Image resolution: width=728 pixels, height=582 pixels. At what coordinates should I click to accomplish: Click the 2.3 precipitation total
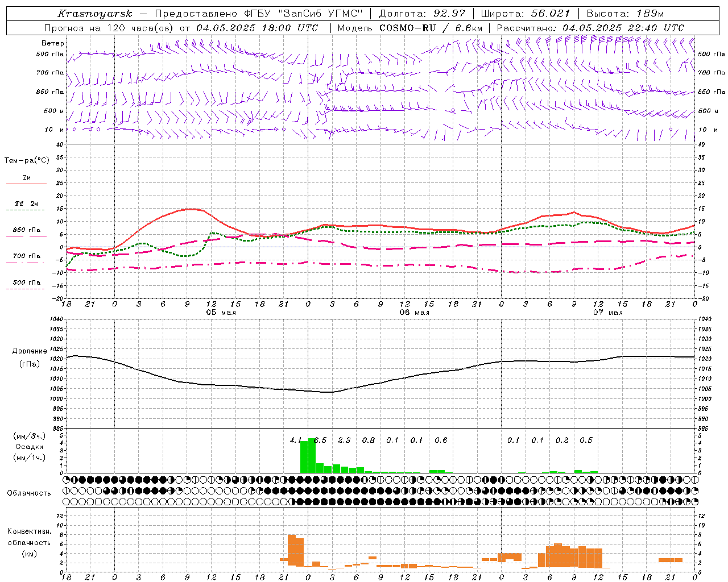[x=344, y=440]
